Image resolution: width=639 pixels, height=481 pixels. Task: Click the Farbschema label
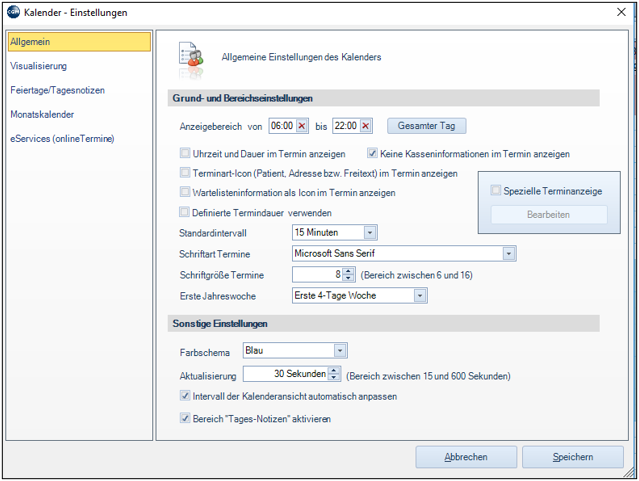tap(205, 353)
